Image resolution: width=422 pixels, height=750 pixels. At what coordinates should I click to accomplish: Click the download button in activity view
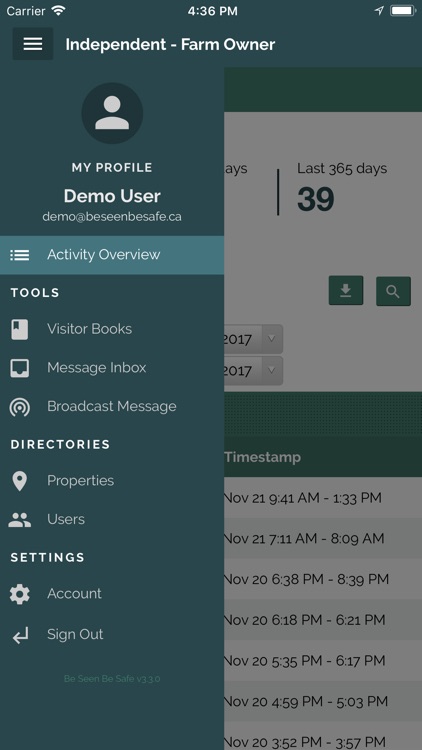pyautogui.click(x=345, y=290)
